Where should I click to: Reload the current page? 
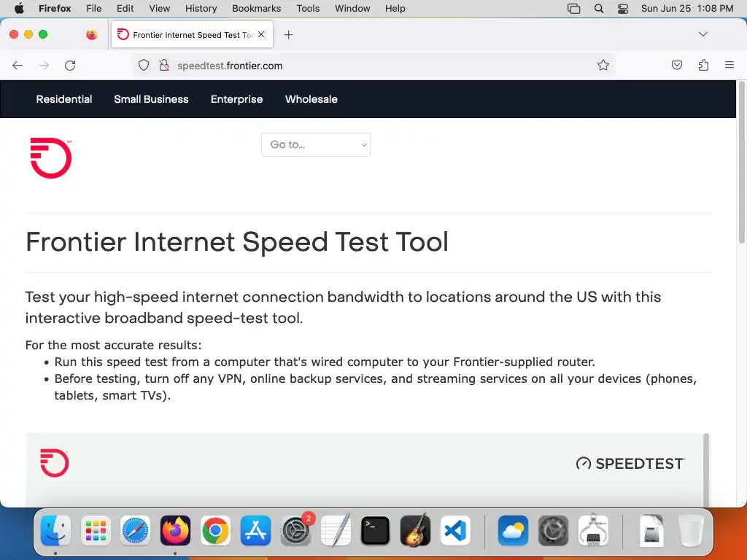(70, 66)
